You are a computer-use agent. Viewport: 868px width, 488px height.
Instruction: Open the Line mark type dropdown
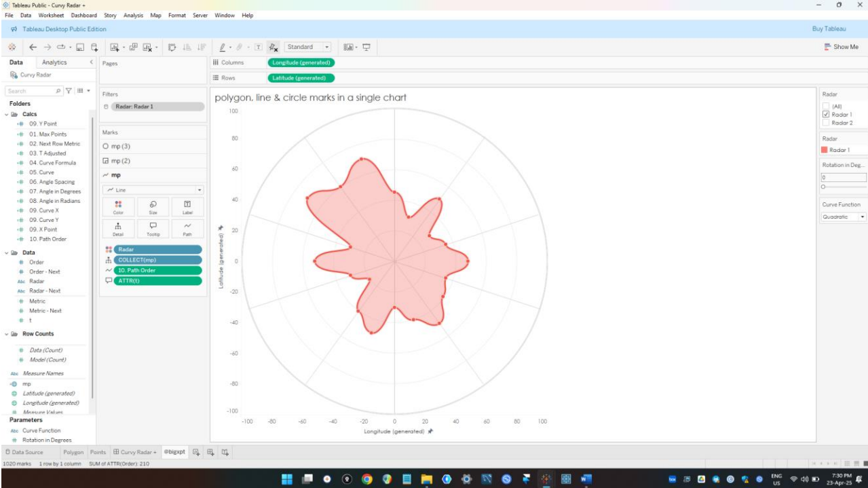coord(153,190)
